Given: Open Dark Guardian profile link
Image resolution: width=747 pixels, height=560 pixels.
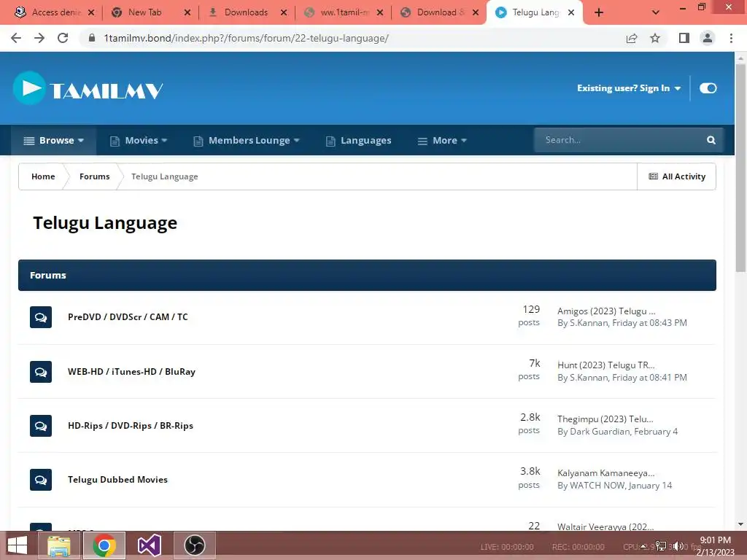Looking at the screenshot, I should [x=600, y=432].
